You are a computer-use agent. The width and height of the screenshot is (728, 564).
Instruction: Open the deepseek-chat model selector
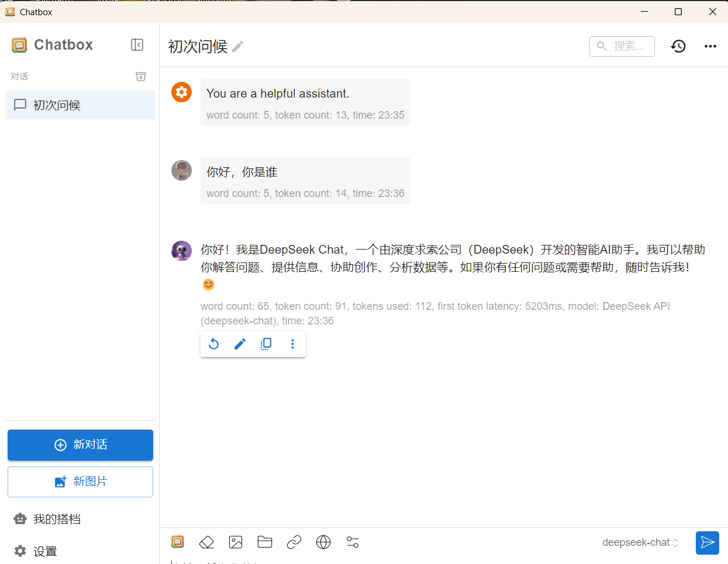pyautogui.click(x=640, y=542)
